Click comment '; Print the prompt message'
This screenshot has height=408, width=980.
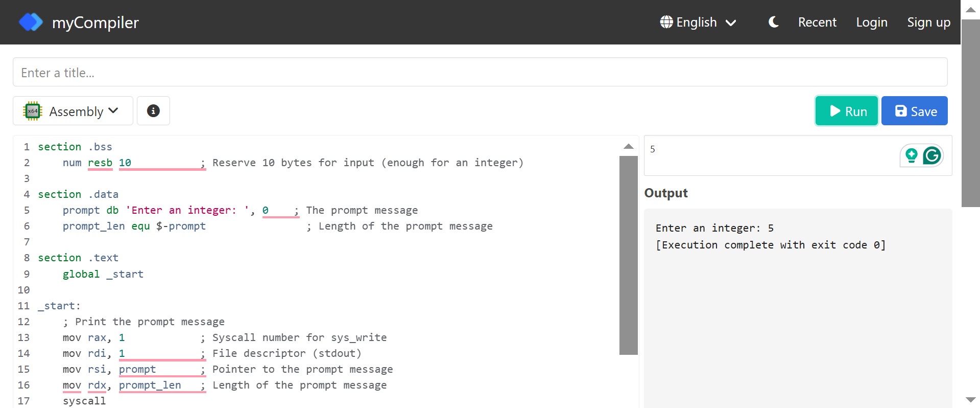point(144,322)
